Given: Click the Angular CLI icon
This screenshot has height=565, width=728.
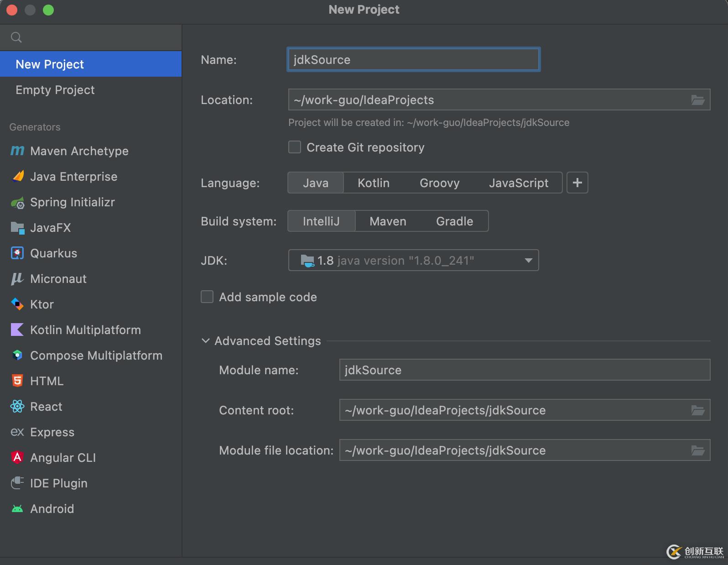Looking at the screenshot, I should (17, 457).
